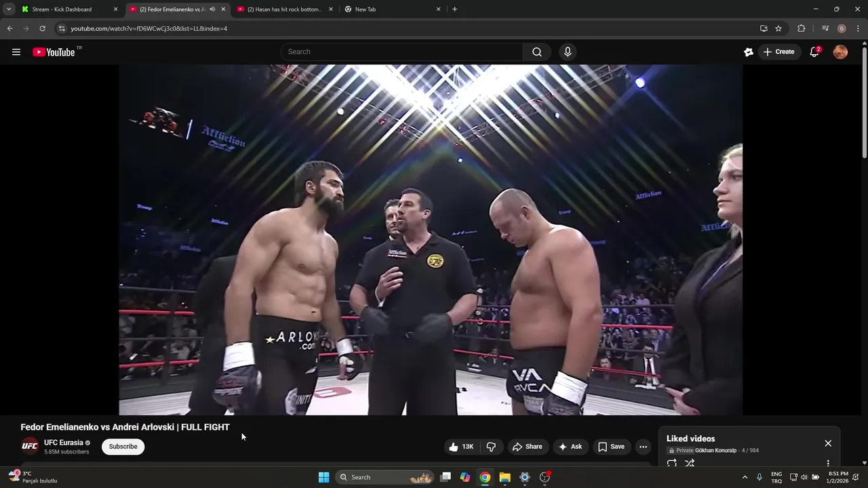
Task: Click the 'Liked videos' playlist title
Action: tap(690, 439)
